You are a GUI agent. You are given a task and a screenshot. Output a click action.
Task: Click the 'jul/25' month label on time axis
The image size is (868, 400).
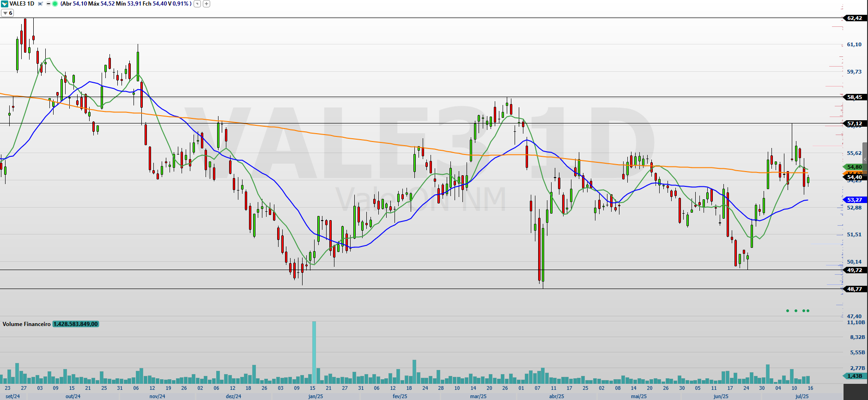pyautogui.click(x=802, y=396)
